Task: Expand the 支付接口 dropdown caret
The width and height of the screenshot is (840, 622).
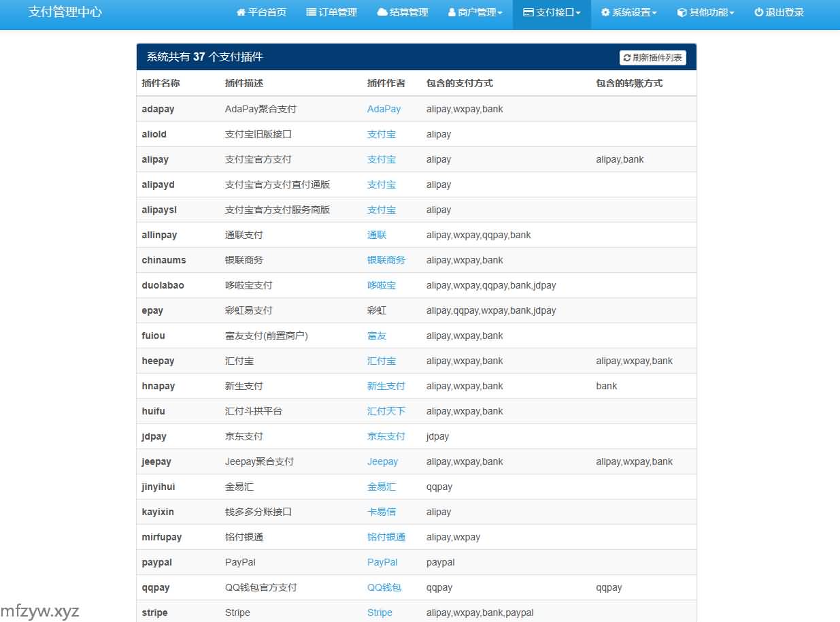Action: click(578, 14)
